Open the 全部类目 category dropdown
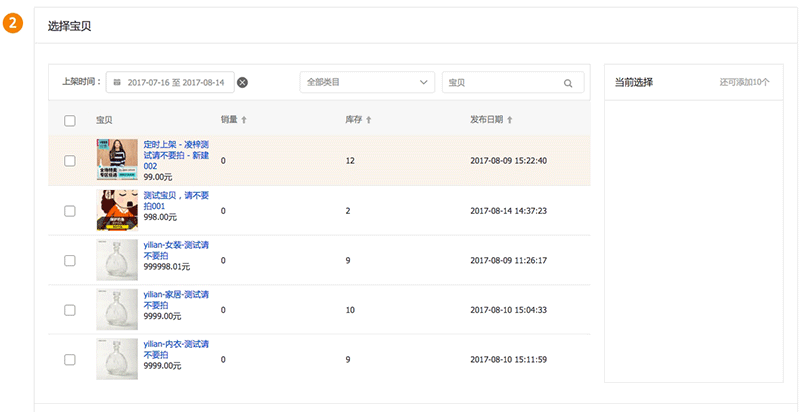Screen dimensions: 800x412 pyautogui.click(x=367, y=83)
